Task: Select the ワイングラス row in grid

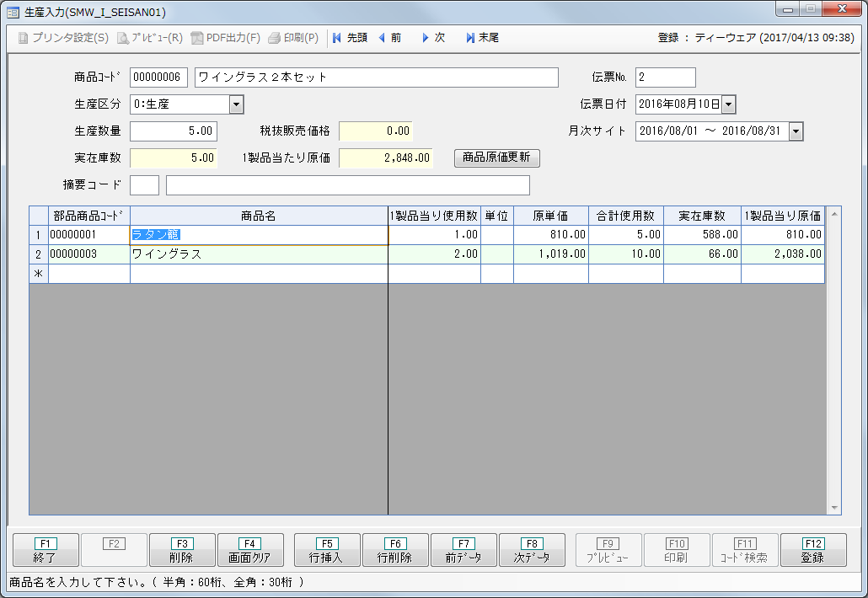Action: pos(258,254)
